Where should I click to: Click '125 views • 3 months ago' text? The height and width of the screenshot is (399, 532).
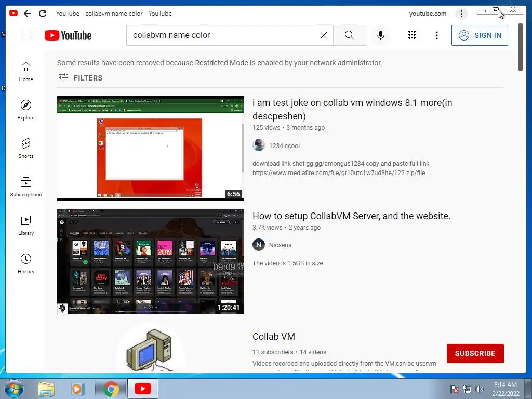click(x=288, y=128)
